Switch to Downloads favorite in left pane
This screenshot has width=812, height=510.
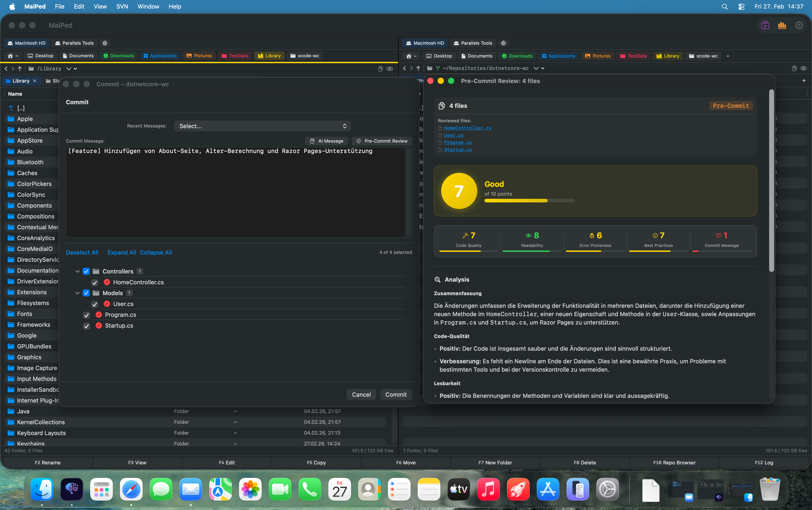point(119,56)
